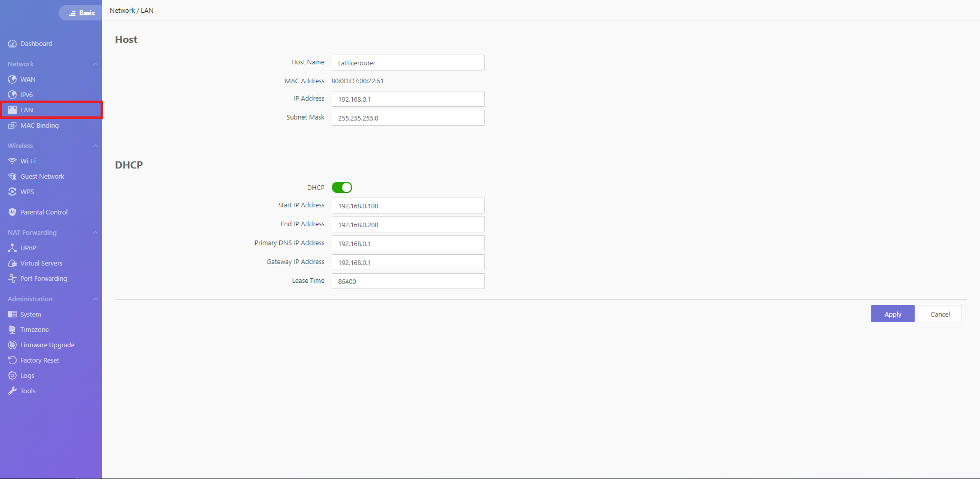Click the Wi-Fi signal icon
The width and height of the screenshot is (980, 479).
pyautogui.click(x=12, y=161)
